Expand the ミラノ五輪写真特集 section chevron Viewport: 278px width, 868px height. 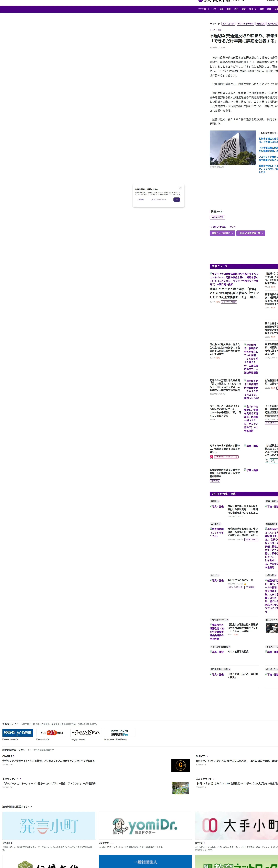(229, 647)
